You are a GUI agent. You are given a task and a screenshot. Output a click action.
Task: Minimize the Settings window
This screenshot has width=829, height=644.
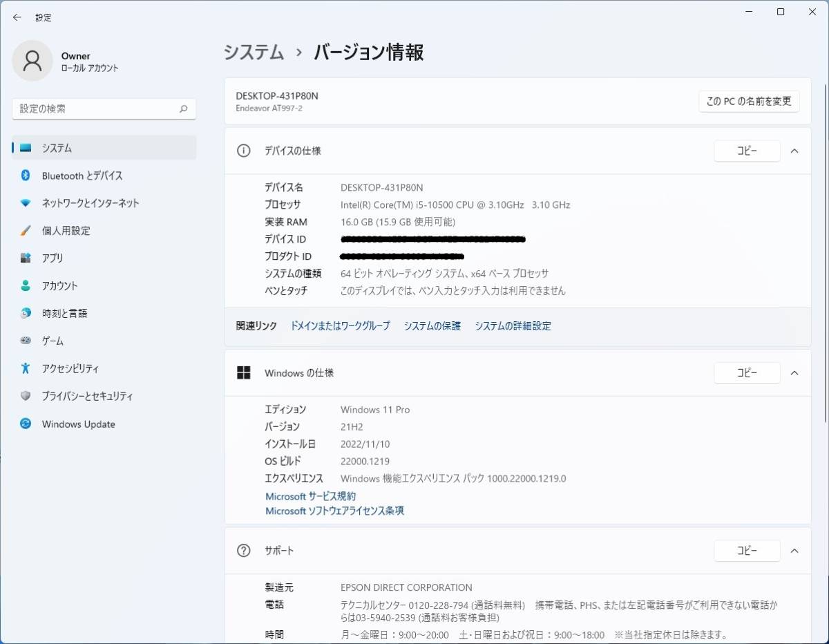tap(749, 12)
